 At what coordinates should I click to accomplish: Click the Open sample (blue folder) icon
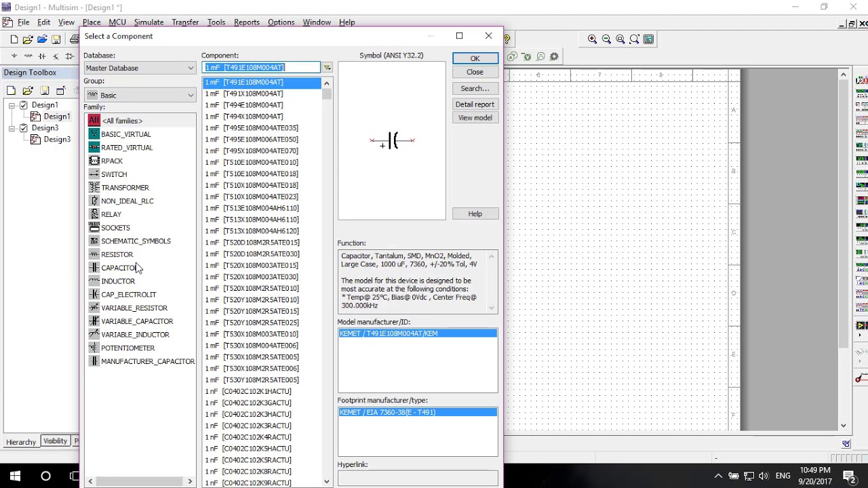coord(42,39)
